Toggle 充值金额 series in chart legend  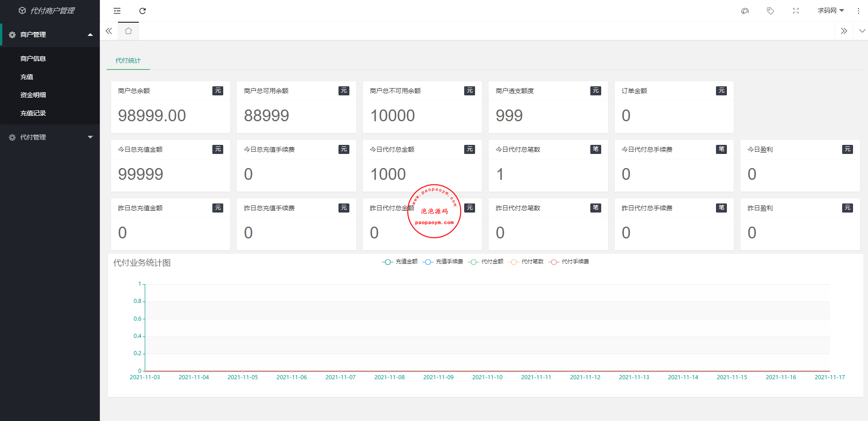pos(400,262)
